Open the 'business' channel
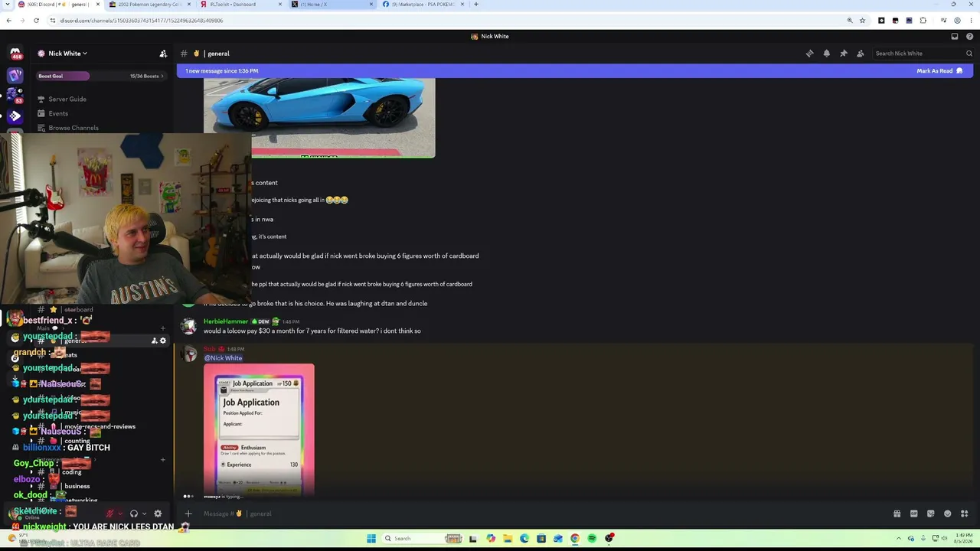 click(x=77, y=486)
